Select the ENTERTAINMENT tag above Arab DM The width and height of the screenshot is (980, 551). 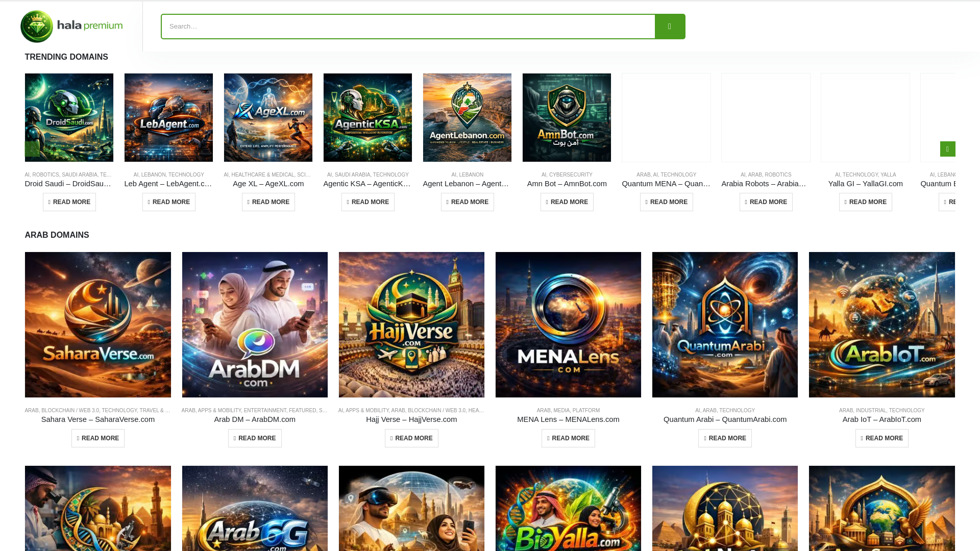coord(265,411)
